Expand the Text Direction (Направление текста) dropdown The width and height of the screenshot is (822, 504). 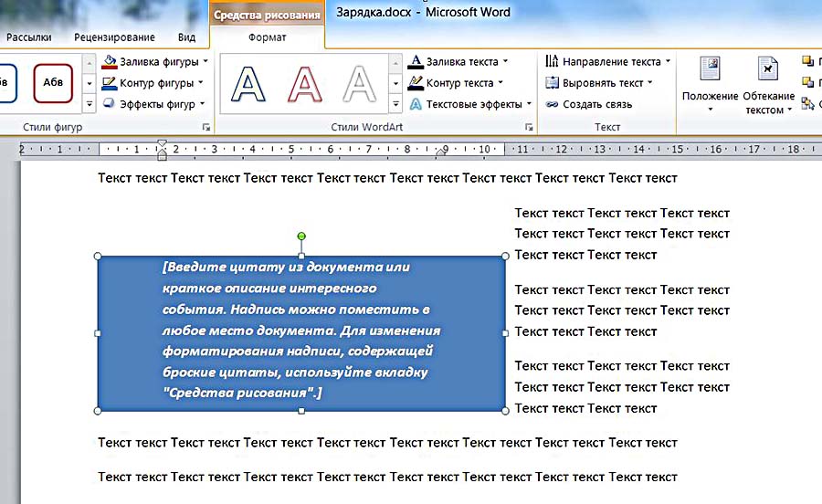(x=668, y=62)
